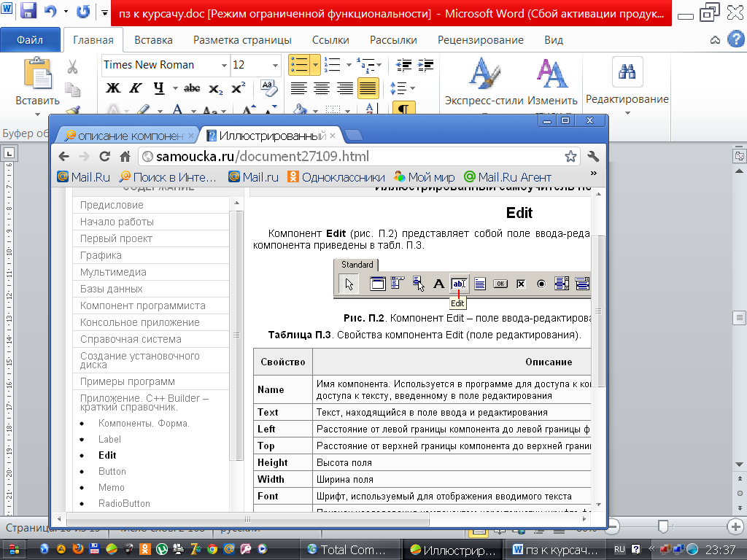Image resolution: width=747 pixels, height=560 pixels.
Task: Click Word zoom out minus button
Action: (612, 526)
